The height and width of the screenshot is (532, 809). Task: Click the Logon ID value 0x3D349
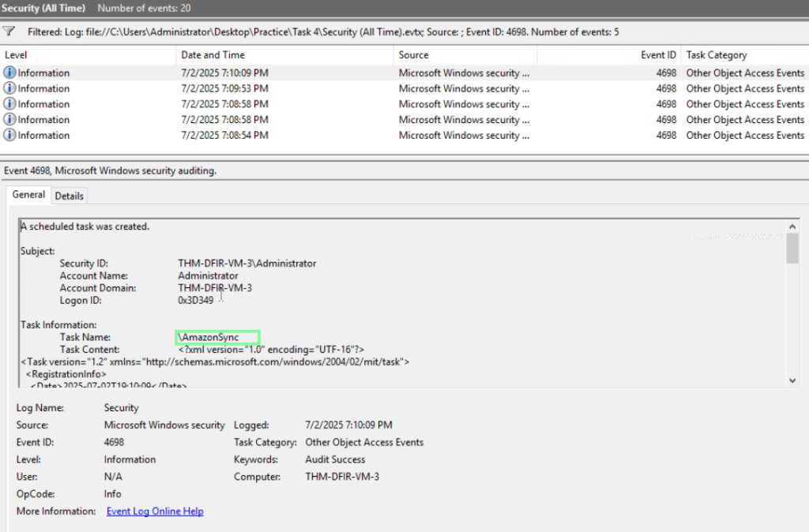pos(195,301)
